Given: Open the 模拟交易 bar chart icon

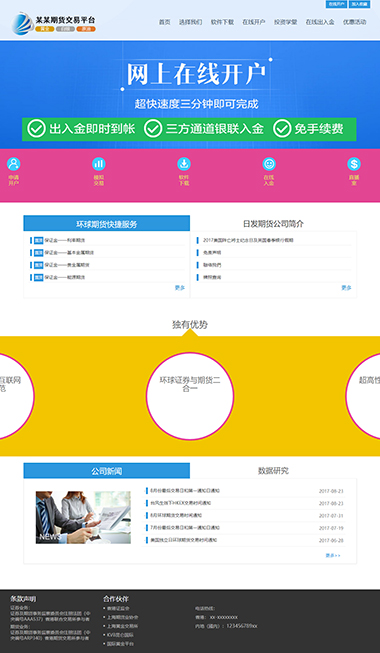Looking at the screenshot, I should [99, 164].
